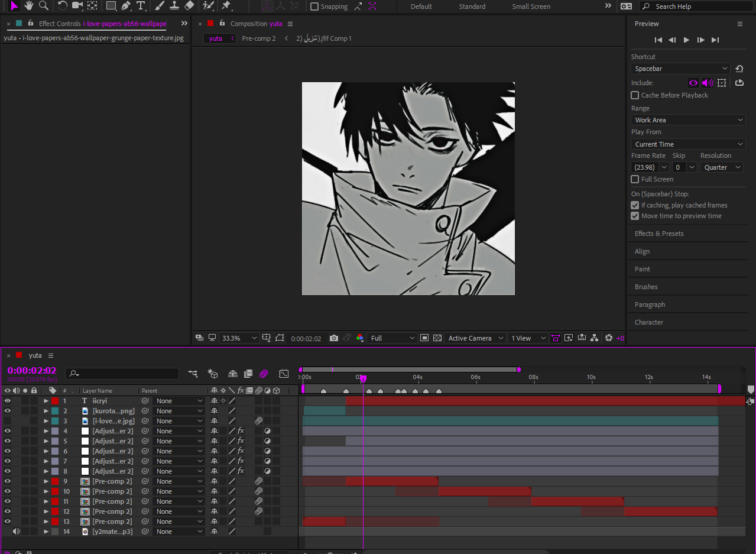This screenshot has height=554, width=756.
Task: Toggle video inclusion eye in Preview panel
Action: (693, 83)
